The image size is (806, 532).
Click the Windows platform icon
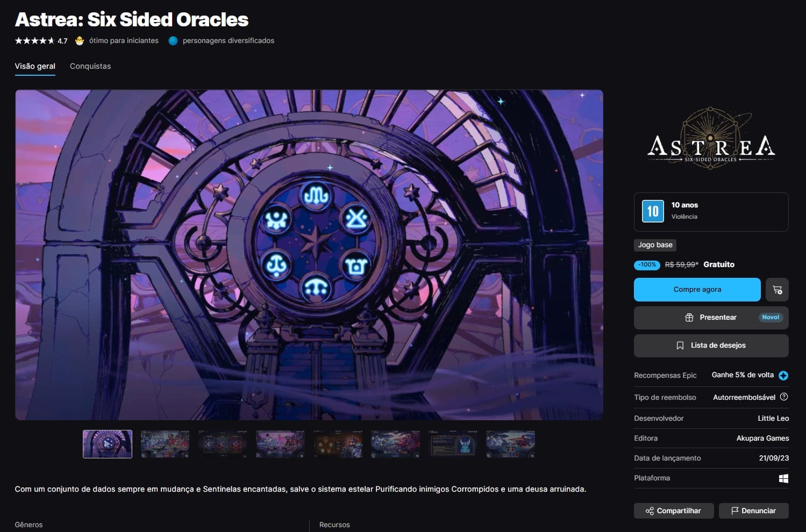(x=784, y=478)
